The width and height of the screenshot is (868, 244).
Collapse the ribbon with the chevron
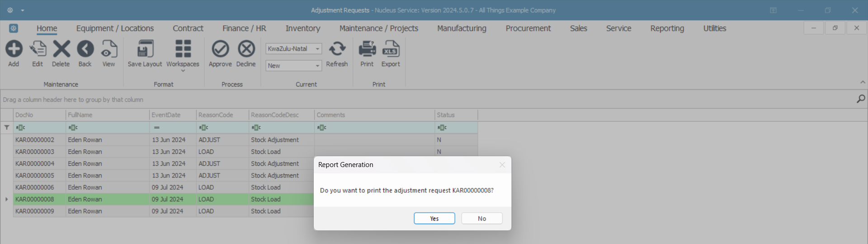tap(863, 82)
